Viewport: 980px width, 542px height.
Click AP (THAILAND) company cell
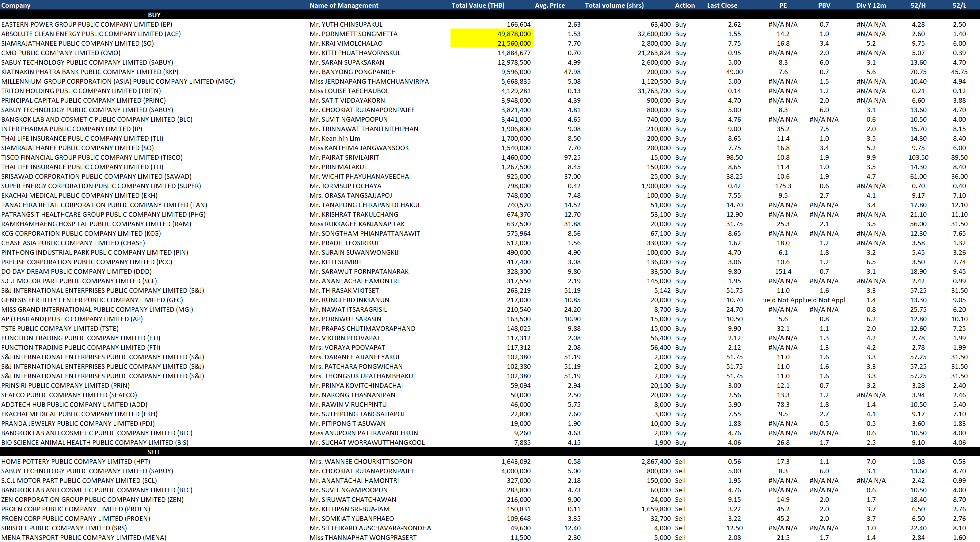(72, 319)
